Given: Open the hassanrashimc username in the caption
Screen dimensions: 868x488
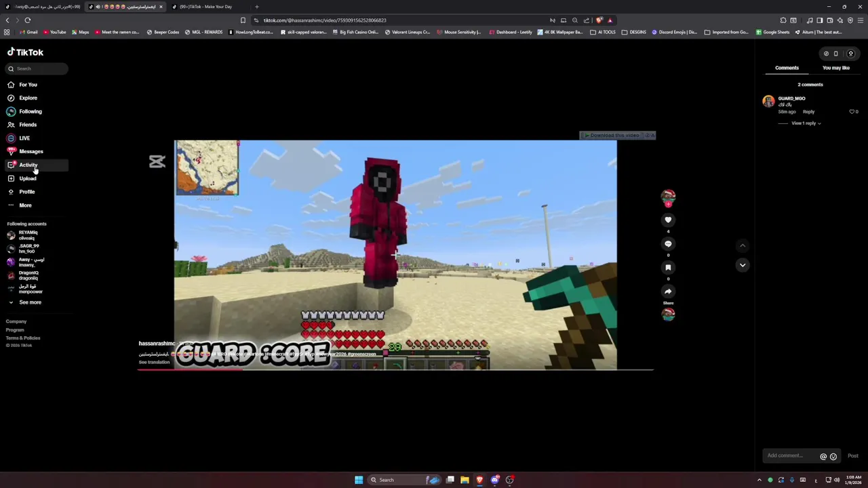Looking at the screenshot, I should pyautogui.click(x=157, y=344).
